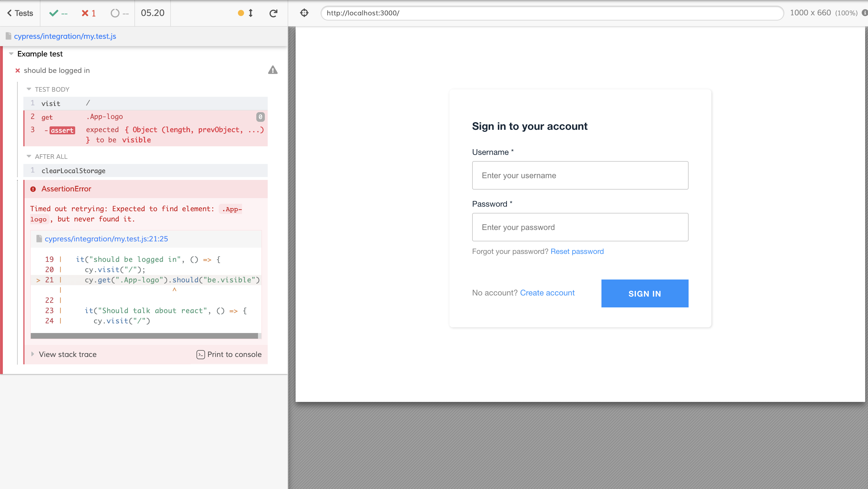Viewport: 868px width, 489px height.
Task: Select the viewport selector icon
Action: (304, 13)
